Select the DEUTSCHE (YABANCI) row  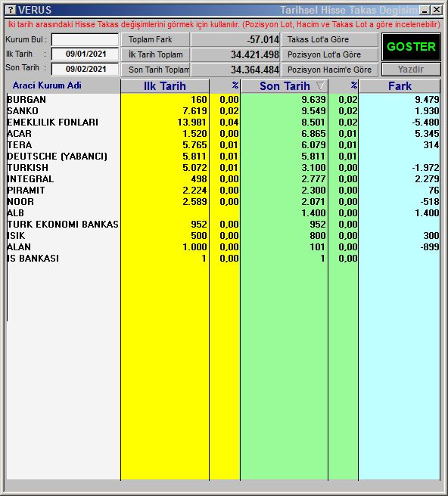223,157
